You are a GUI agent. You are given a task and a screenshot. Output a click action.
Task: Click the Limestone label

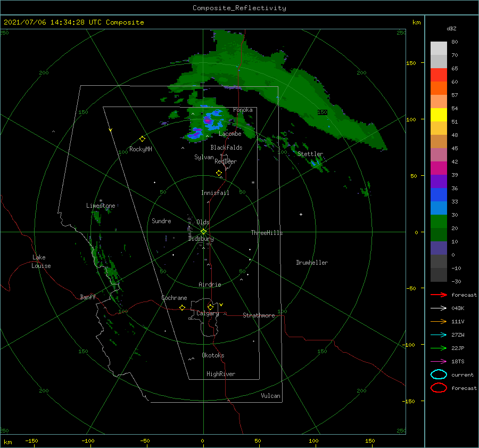[101, 206]
